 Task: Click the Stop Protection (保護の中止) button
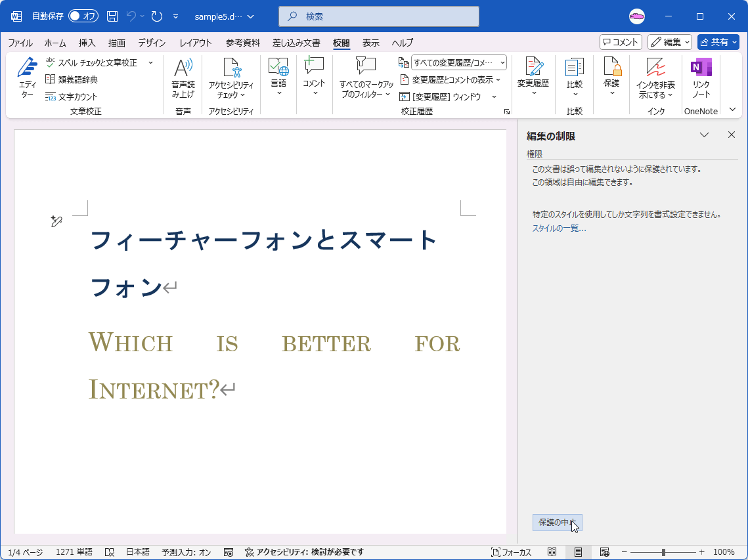(557, 523)
